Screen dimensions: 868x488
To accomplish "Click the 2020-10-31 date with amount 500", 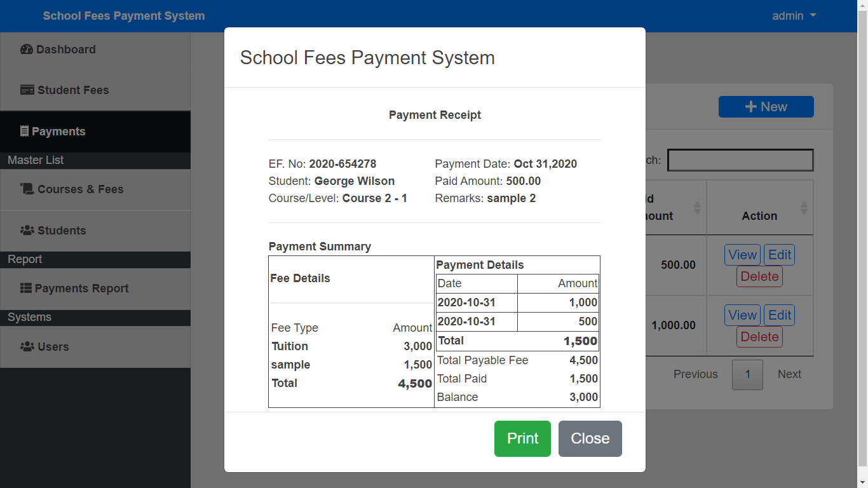I will [467, 322].
